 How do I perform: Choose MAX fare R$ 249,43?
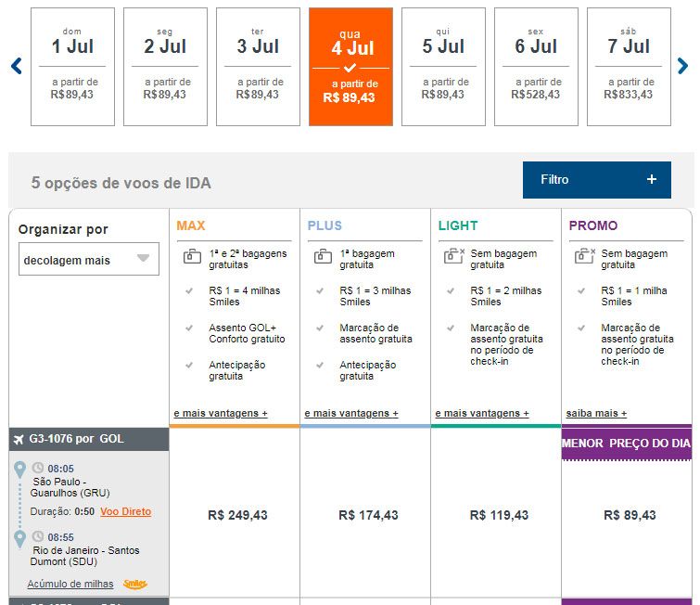tap(237, 515)
